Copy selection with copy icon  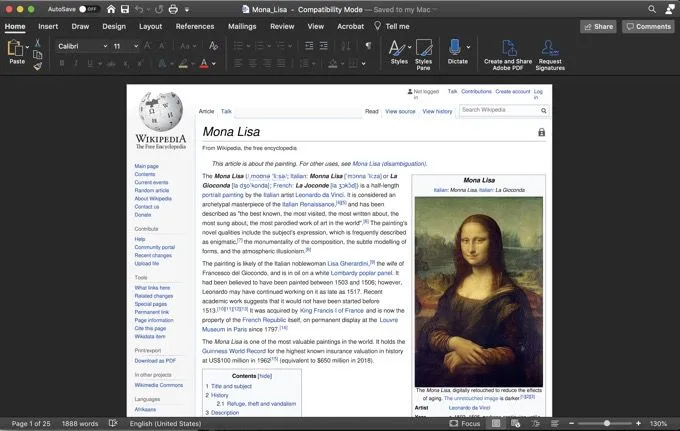tap(38, 55)
